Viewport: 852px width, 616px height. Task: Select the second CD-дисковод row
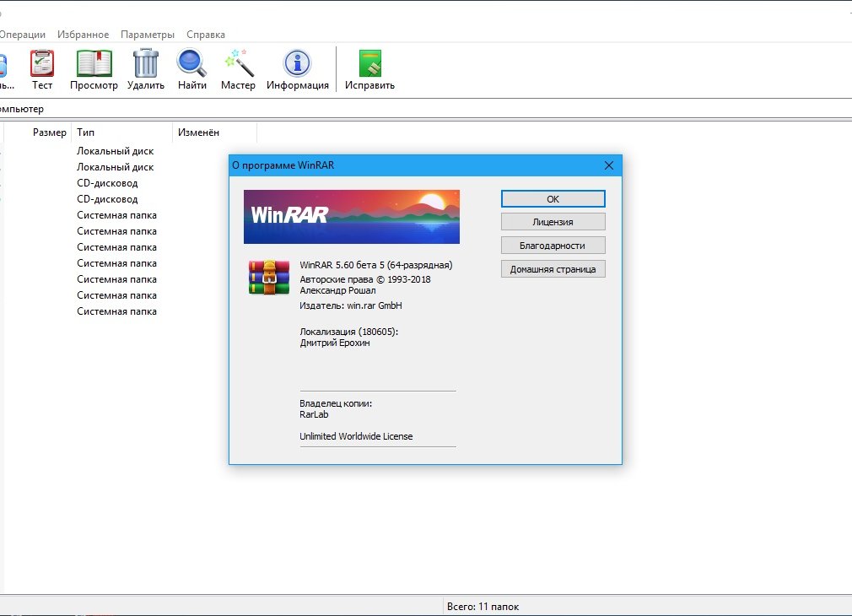[107, 199]
